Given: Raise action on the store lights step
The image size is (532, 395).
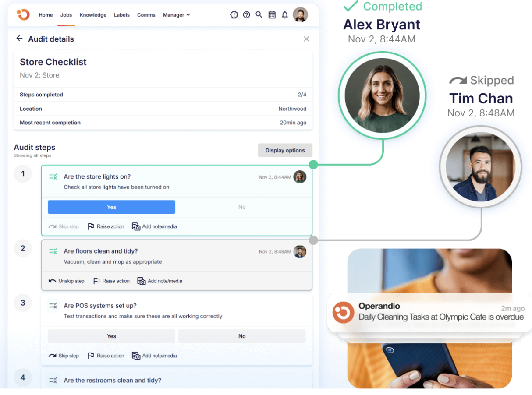Looking at the screenshot, I should click(106, 226).
